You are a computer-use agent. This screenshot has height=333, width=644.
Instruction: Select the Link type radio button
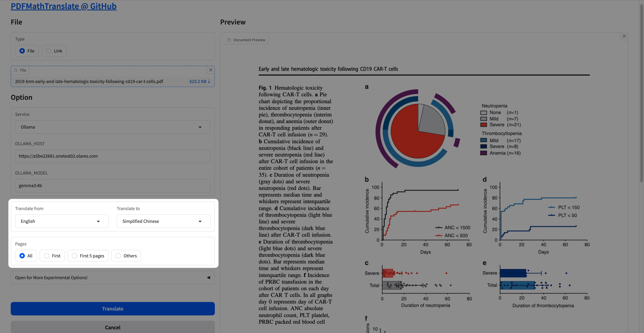point(49,51)
